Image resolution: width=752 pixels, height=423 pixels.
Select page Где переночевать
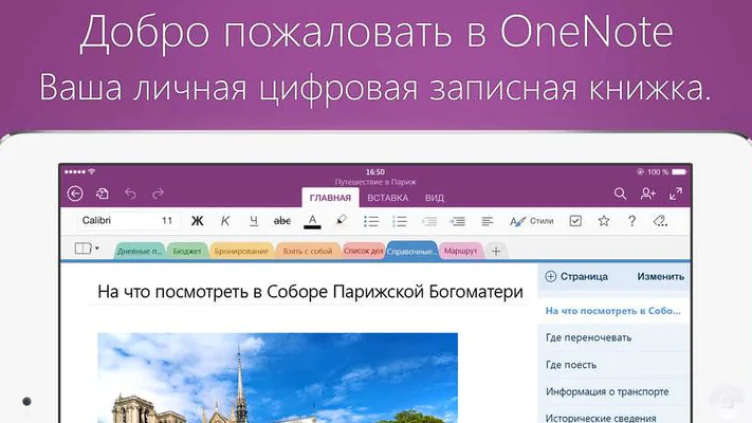pyautogui.click(x=613, y=338)
